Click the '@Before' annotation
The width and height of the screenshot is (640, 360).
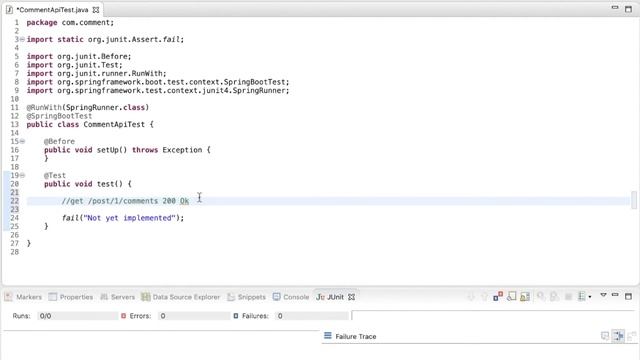59,141
